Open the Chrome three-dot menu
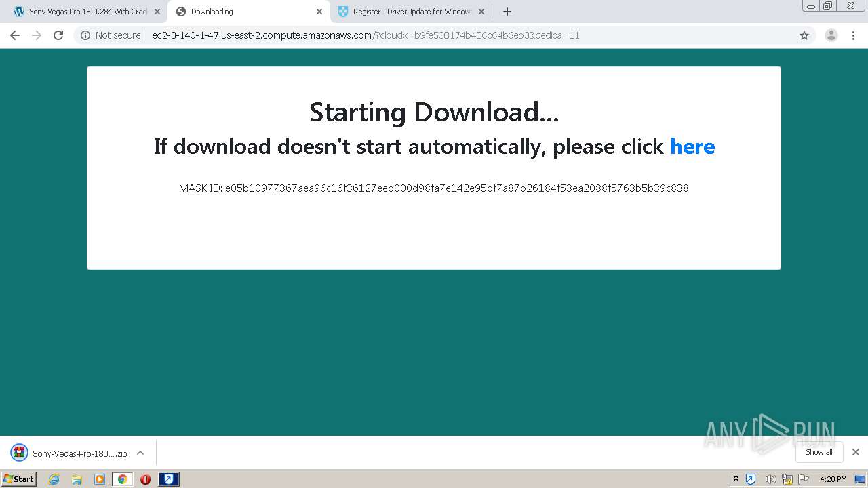The image size is (868, 488). (854, 35)
